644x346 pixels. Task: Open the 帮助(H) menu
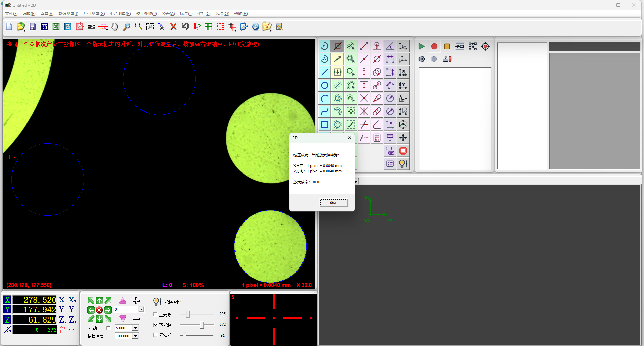241,14
